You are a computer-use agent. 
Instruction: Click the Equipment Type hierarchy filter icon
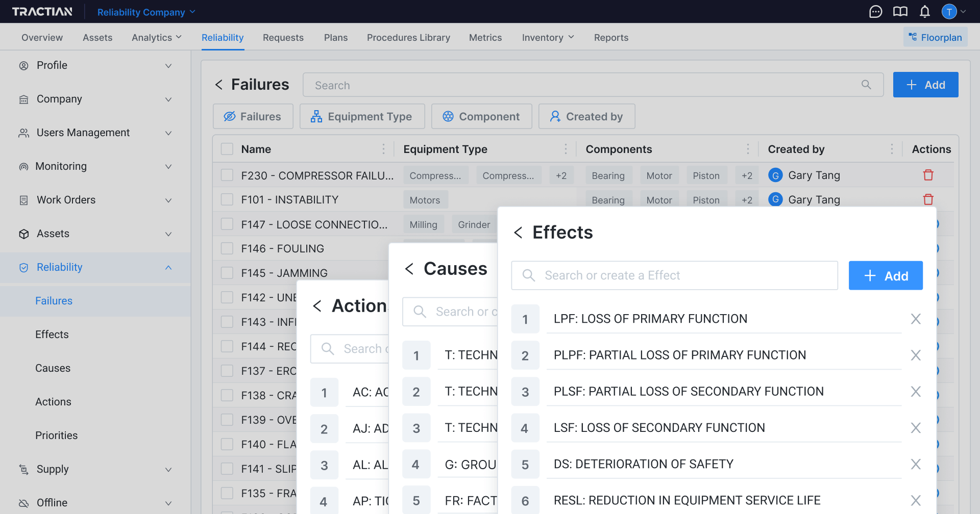(316, 116)
